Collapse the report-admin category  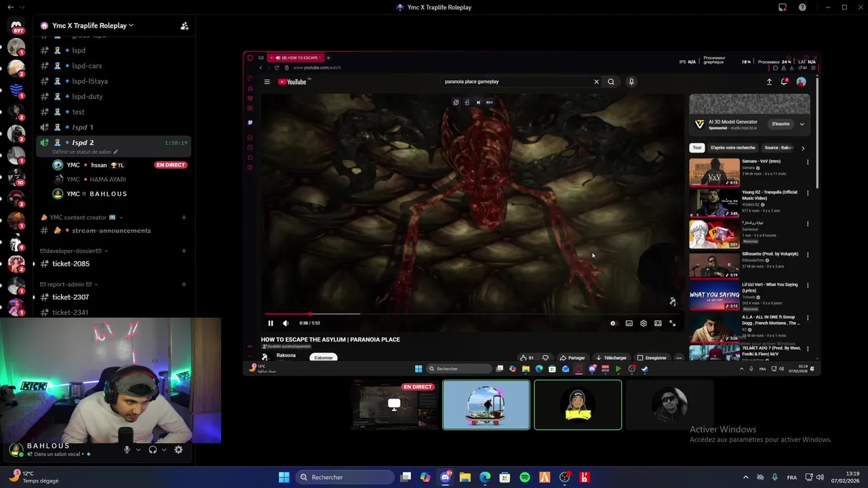(69, 284)
